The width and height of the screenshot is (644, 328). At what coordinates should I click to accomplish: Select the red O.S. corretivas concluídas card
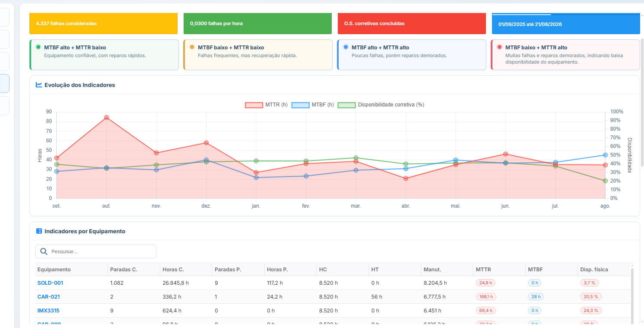(x=412, y=23)
